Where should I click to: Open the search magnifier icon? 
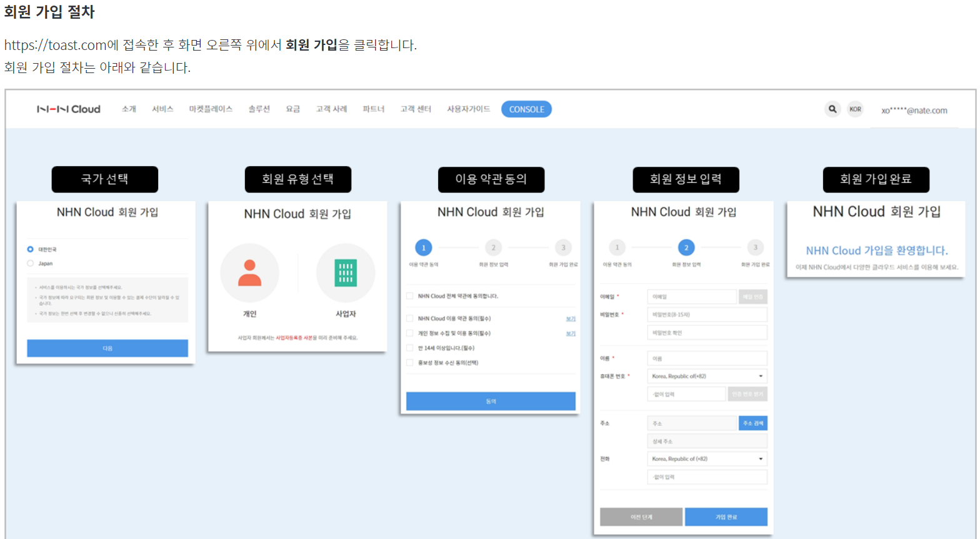832,109
